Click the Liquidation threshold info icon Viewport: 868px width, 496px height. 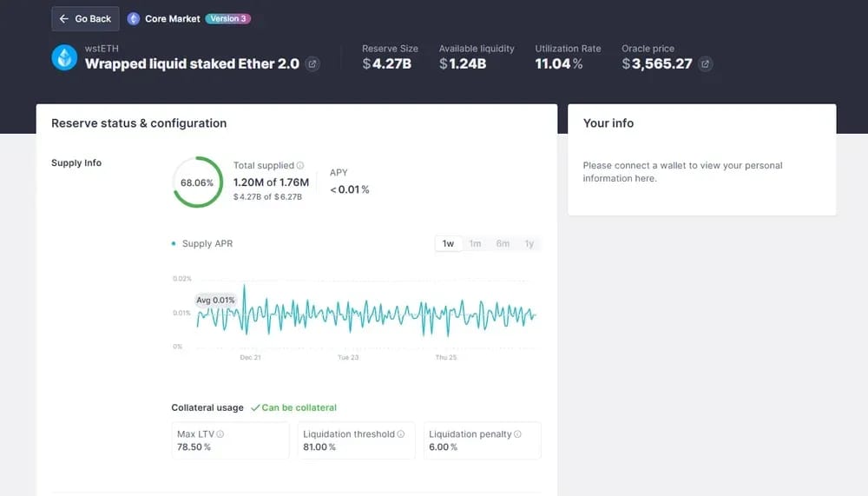point(401,434)
